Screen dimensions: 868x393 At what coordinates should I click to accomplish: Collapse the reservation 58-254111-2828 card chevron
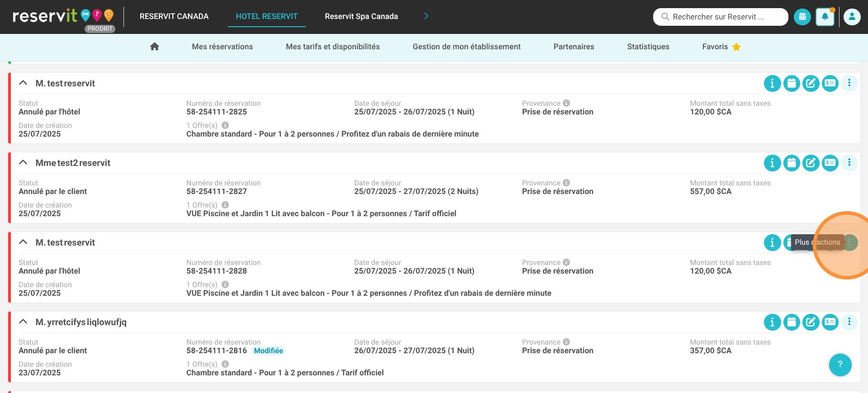tap(23, 242)
